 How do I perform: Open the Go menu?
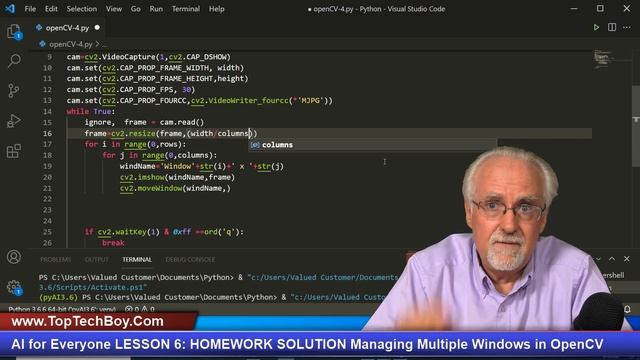click(136, 9)
